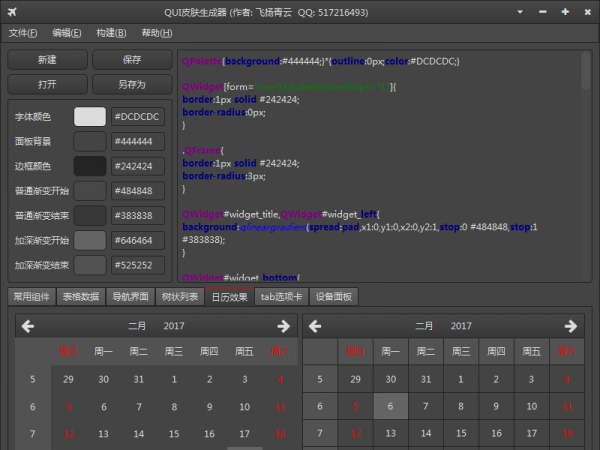Open the 构建(B) menu
Image resolution: width=600 pixels, height=450 pixels.
pos(112,33)
